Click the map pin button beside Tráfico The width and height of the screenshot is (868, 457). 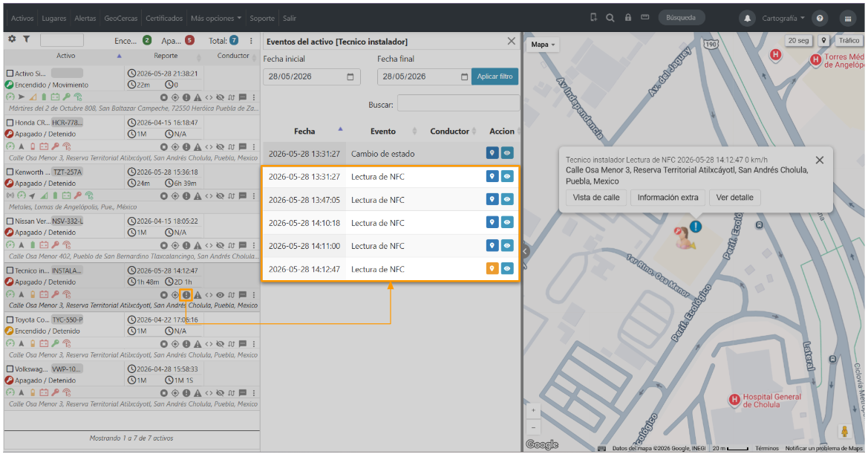click(x=823, y=40)
